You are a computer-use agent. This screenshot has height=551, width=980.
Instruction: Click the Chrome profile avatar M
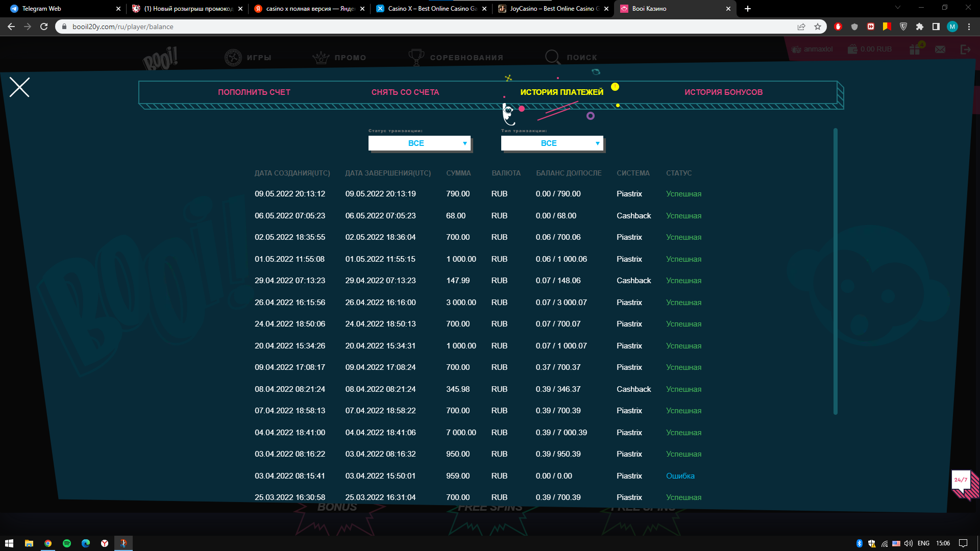coord(952,27)
